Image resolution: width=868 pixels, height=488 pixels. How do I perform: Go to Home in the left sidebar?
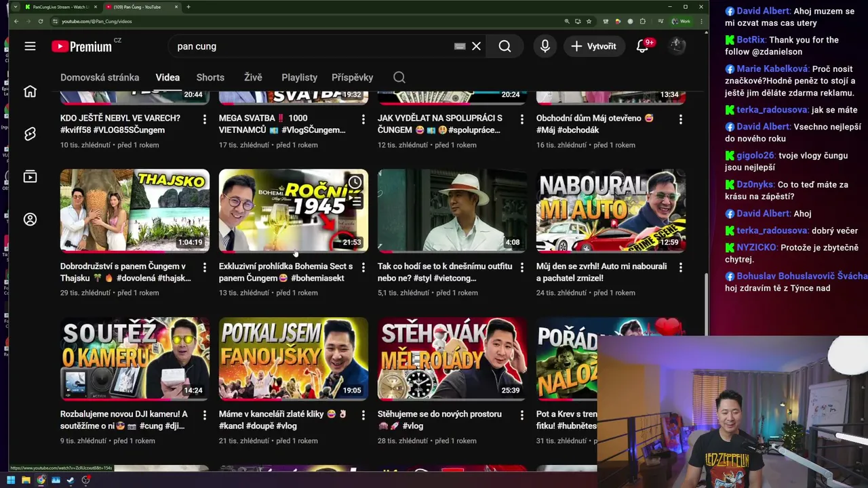pyautogui.click(x=30, y=91)
